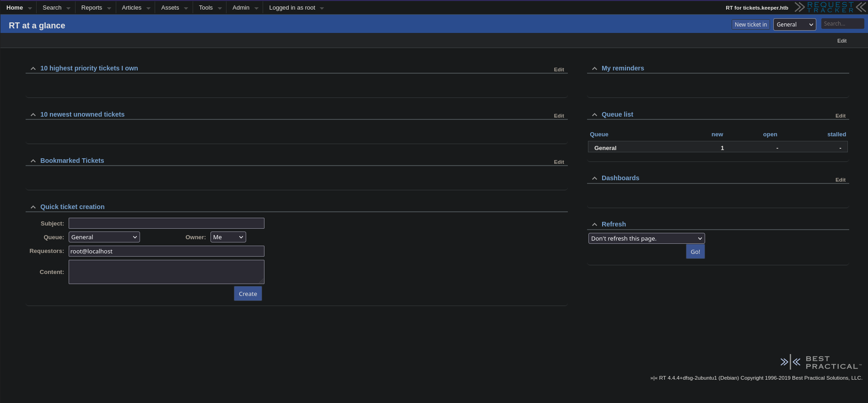
Task: Click the Best Practical logo
Action: click(x=821, y=362)
